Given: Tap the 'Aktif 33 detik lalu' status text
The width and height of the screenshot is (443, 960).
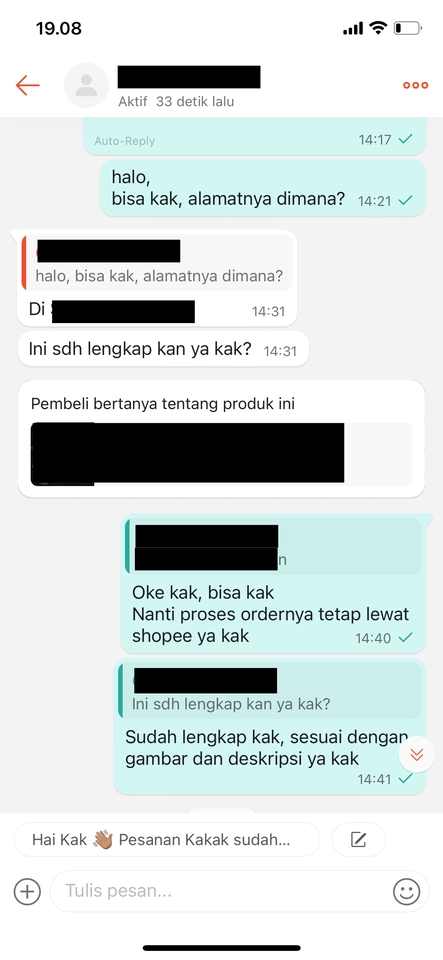Looking at the screenshot, I should click(x=176, y=102).
